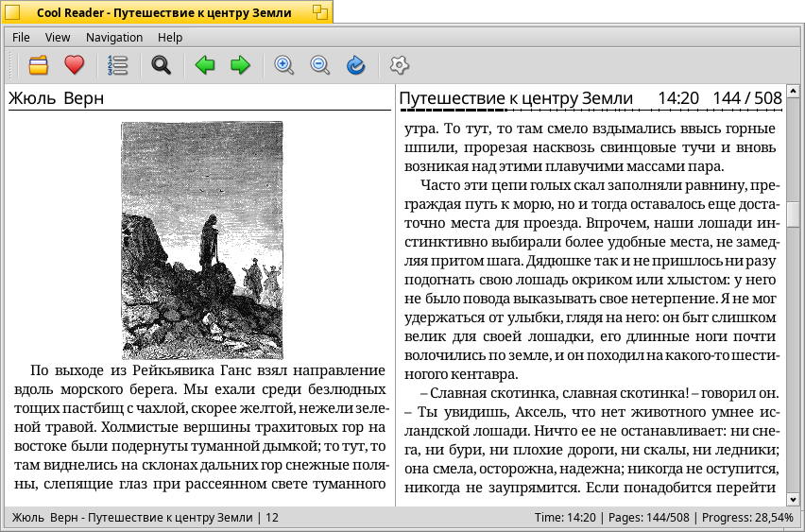Zoom in with plus magnifier icon

pyautogui.click(x=283, y=65)
